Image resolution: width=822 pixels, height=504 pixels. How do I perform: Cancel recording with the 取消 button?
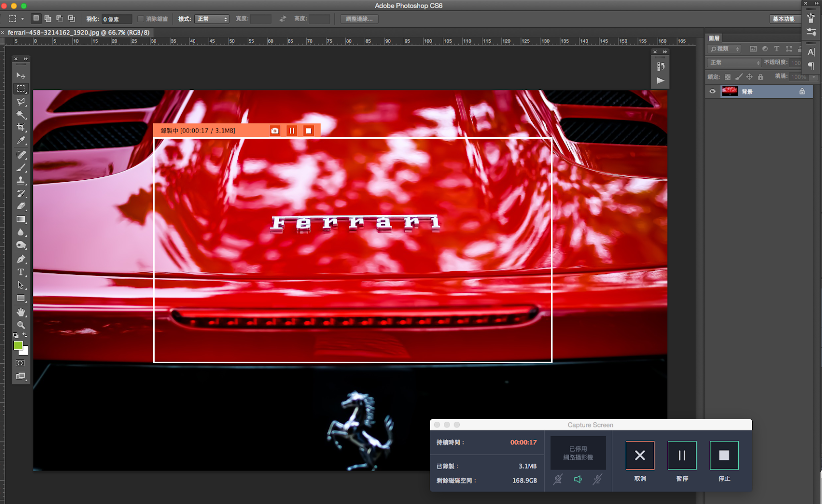640,455
